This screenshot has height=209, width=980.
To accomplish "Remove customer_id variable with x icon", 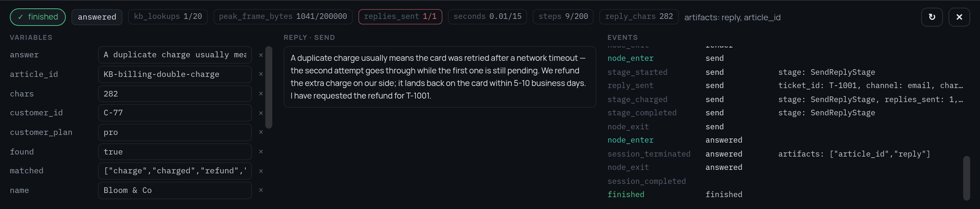I will click(x=261, y=113).
